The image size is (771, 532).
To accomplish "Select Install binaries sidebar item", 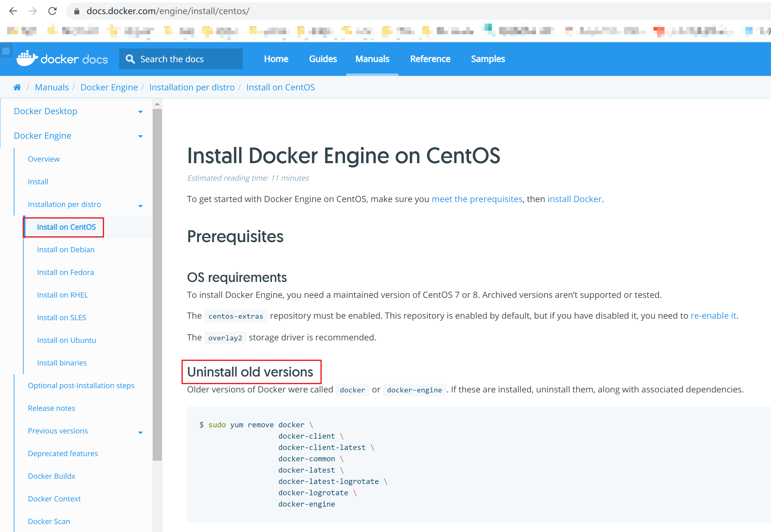I will pos(62,363).
